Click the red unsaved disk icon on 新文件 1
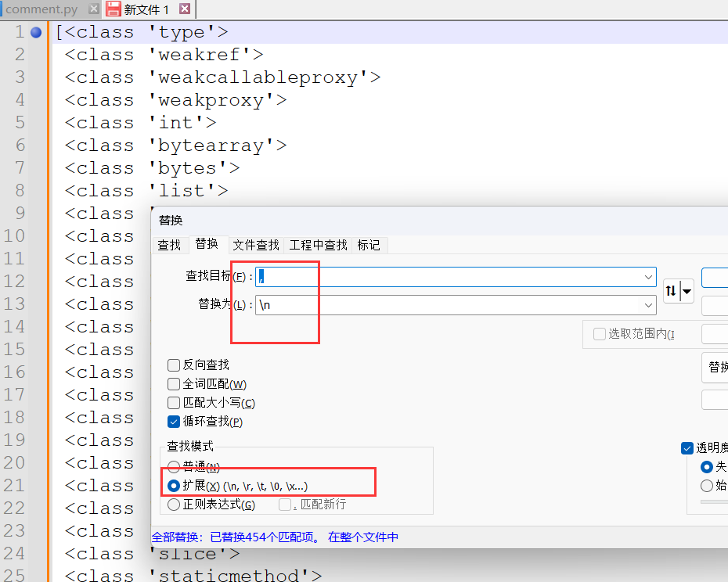The width and height of the screenshot is (728, 582). [x=114, y=9]
